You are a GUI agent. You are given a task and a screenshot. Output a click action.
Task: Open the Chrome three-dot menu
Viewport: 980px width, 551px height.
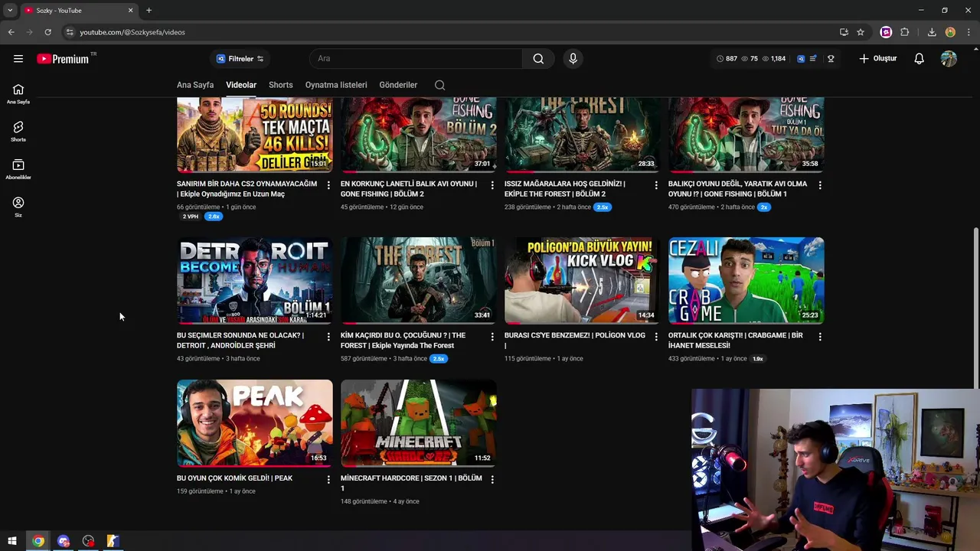[x=969, y=32]
